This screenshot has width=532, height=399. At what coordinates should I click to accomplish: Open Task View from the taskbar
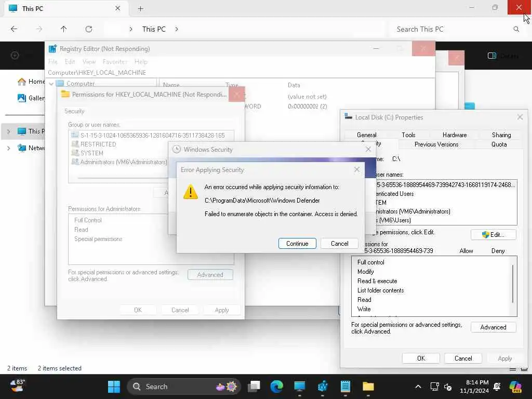pos(254,387)
